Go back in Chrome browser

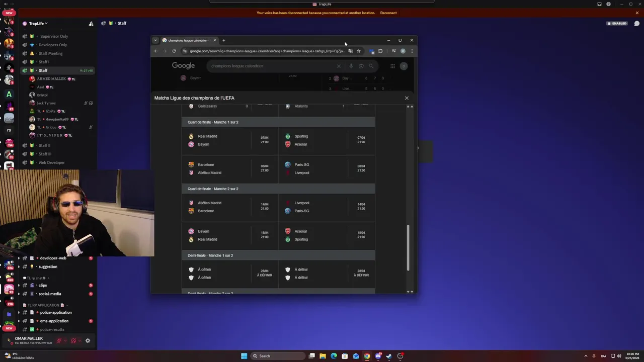pos(156,51)
